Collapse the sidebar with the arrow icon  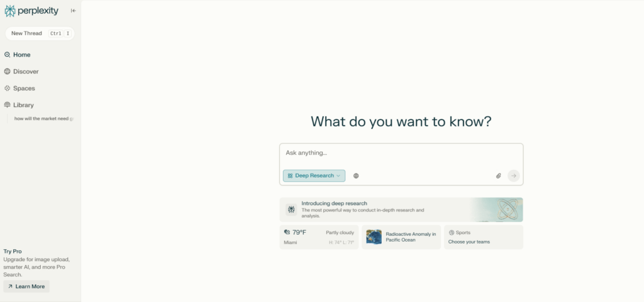click(x=73, y=11)
